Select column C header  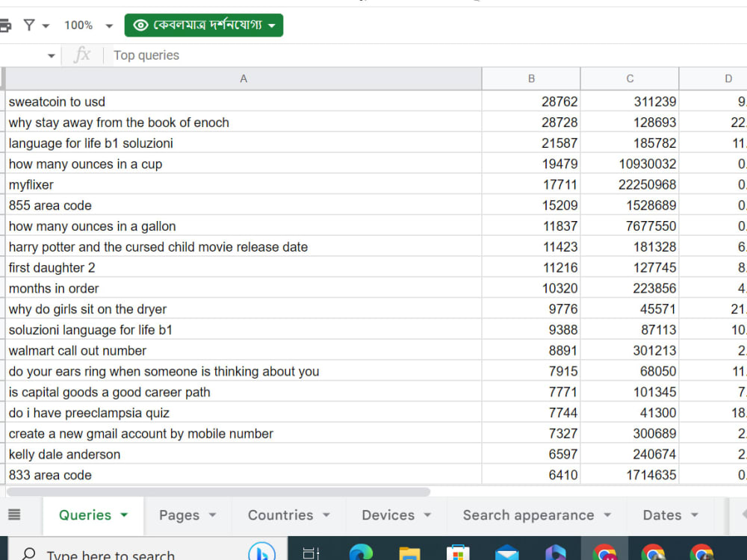(630, 78)
